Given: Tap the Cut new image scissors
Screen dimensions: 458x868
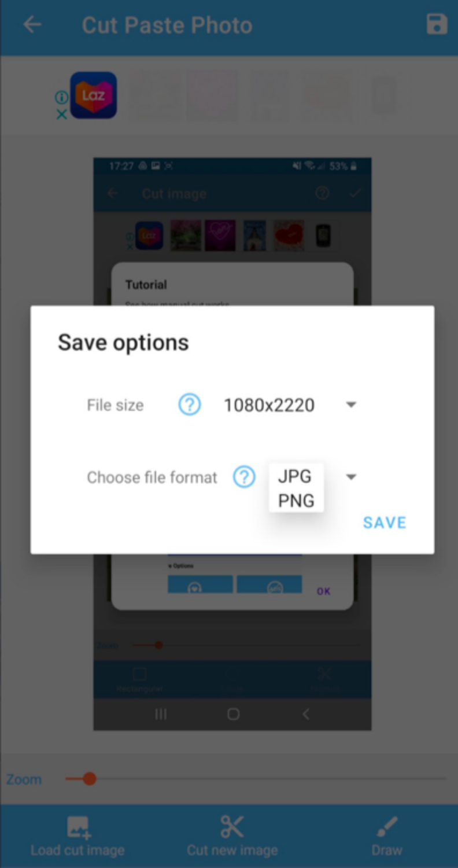Looking at the screenshot, I should pyautogui.click(x=232, y=827).
